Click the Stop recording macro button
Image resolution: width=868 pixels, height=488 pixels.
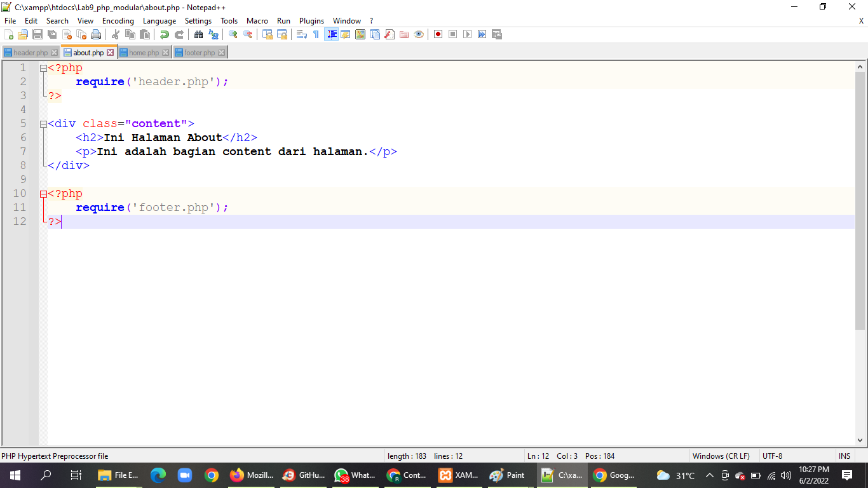coord(453,34)
